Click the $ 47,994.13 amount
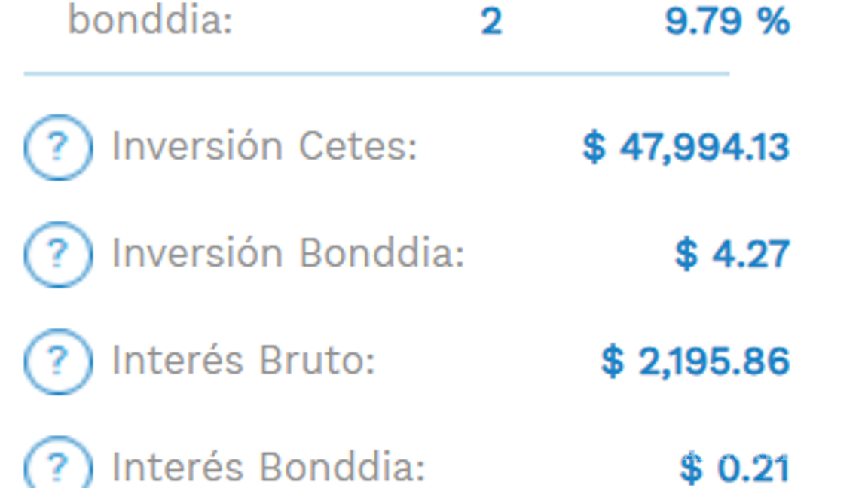The width and height of the screenshot is (868, 488). [x=686, y=148]
